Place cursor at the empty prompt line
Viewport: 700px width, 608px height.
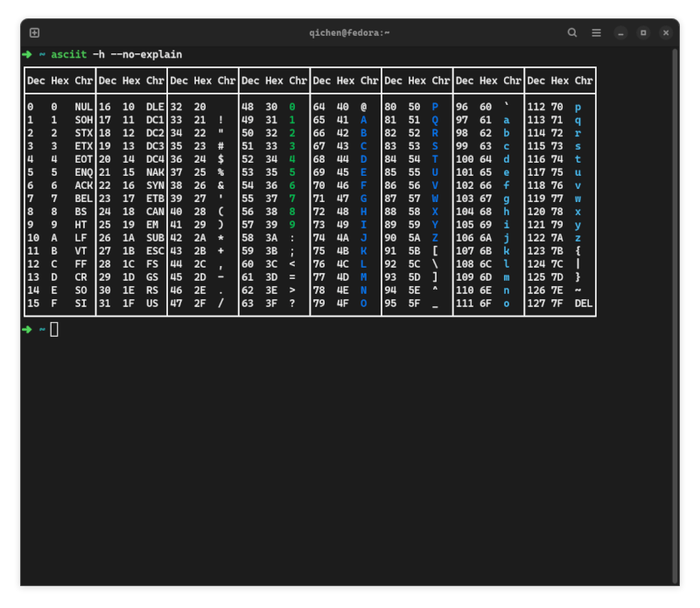[x=54, y=330]
